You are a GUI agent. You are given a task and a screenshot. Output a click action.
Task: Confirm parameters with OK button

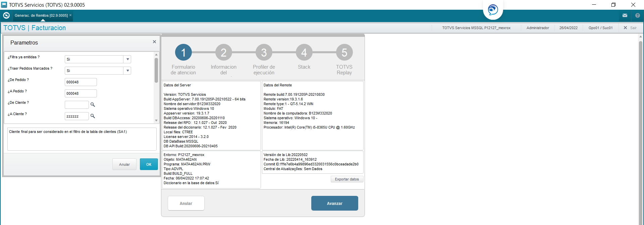coord(149,164)
